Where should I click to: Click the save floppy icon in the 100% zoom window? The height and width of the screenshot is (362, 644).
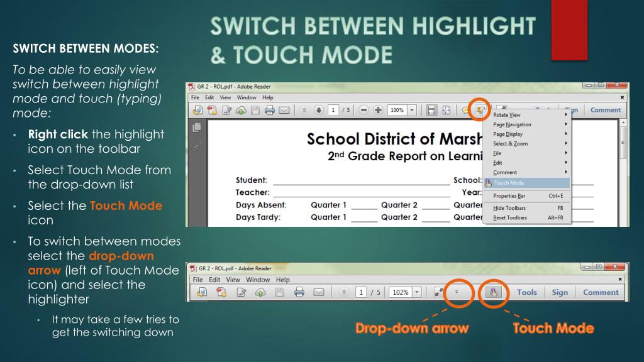click(x=255, y=110)
